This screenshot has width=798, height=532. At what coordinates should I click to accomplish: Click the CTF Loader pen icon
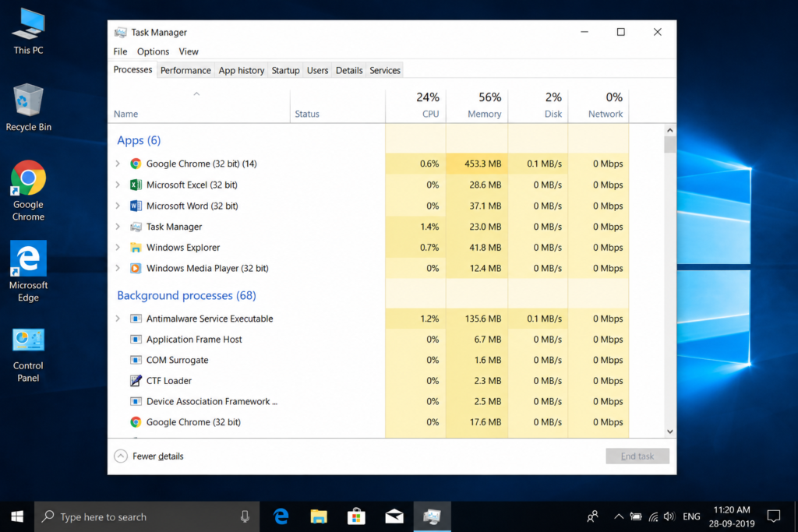136,380
